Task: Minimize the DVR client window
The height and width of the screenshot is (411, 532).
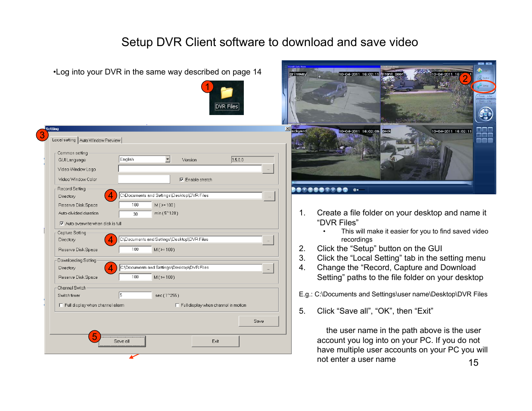Action: [x=481, y=63]
